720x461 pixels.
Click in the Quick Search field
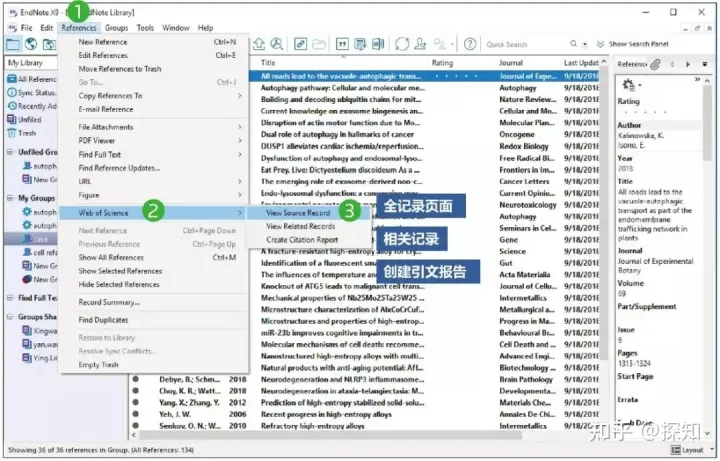click(x=526, y=45)
